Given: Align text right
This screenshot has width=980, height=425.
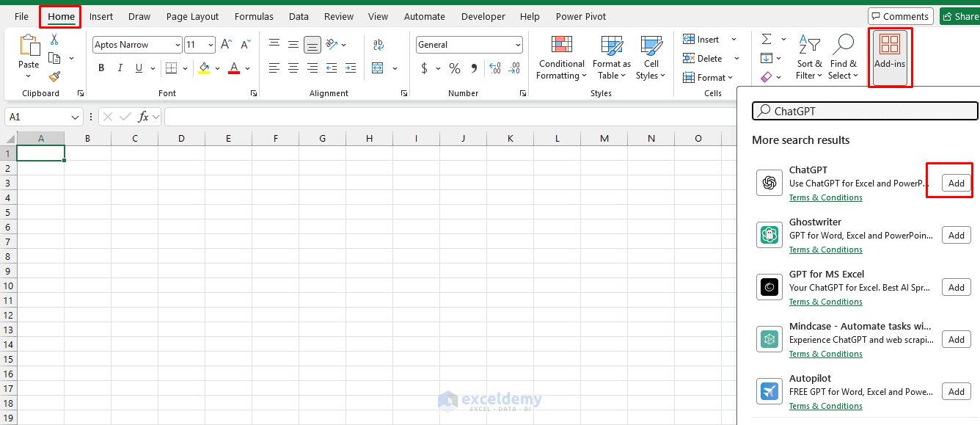Looking at the screenshot, I should pyautogui.click(x=312, y=68).
